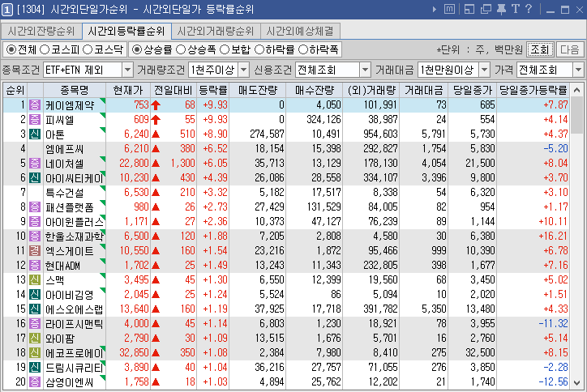The width and height of the screenshot is (587, 392).
Task: Sort by 현재가 column header
Action: point(128,90)
